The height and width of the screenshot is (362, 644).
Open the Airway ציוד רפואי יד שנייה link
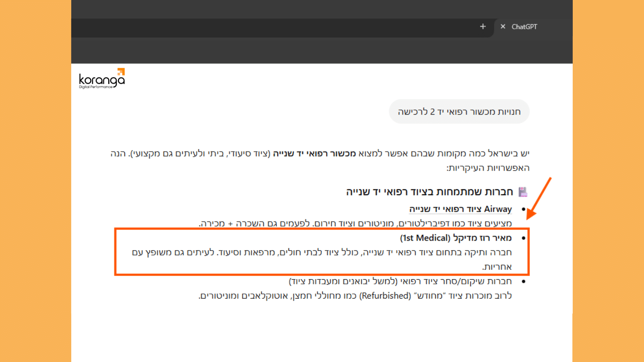pos(460,209)
